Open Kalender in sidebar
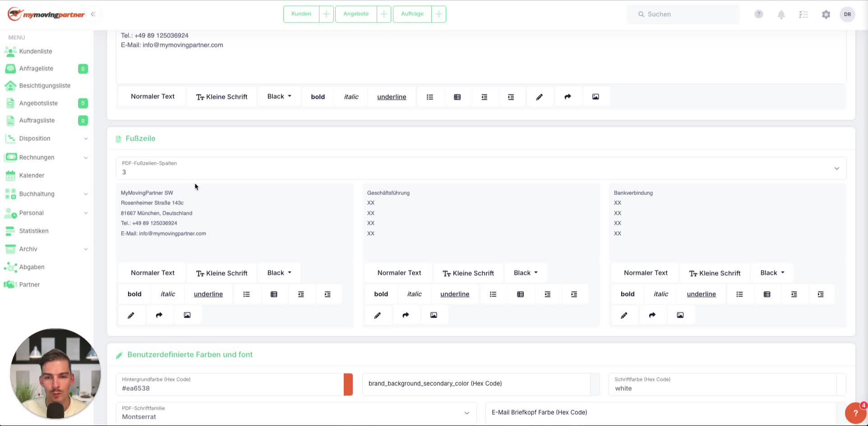The width and height of the screenshot is (868, 426). [x=32, y=176]
